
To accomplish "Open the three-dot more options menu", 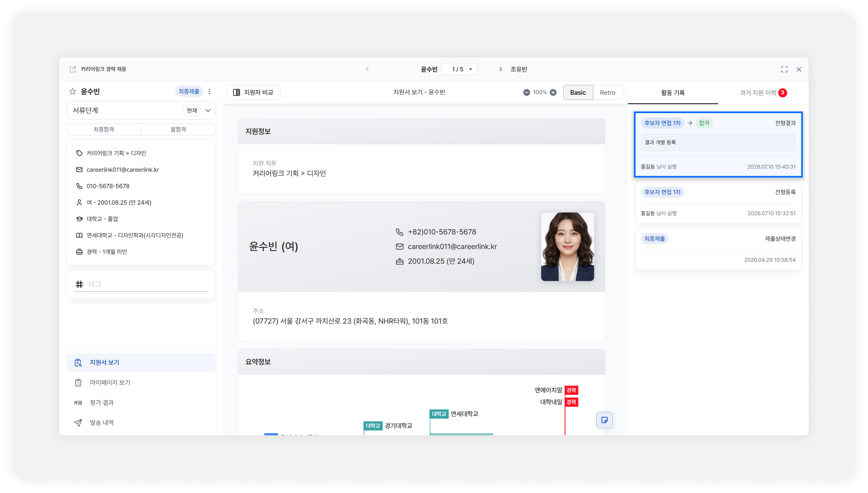I will [209, 91].
